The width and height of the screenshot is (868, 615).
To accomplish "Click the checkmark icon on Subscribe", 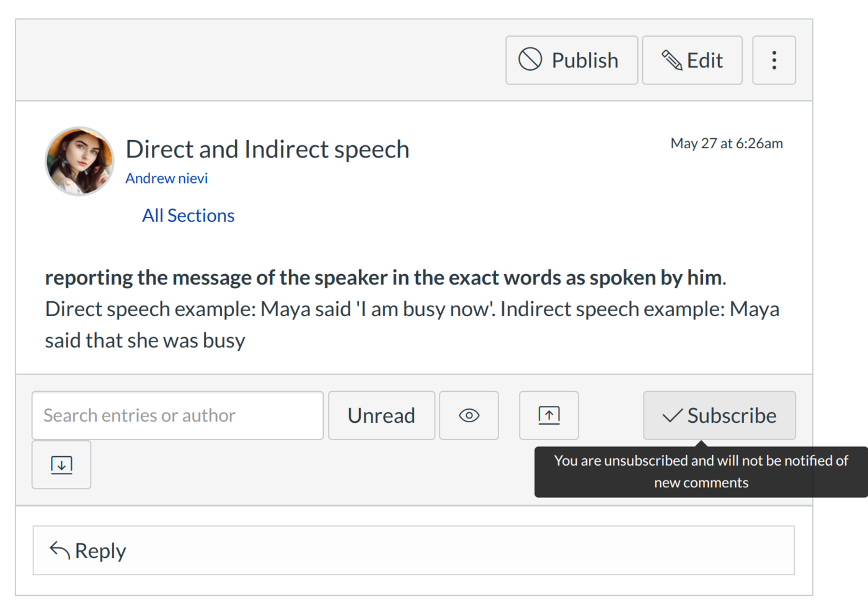I will [672, 415].
